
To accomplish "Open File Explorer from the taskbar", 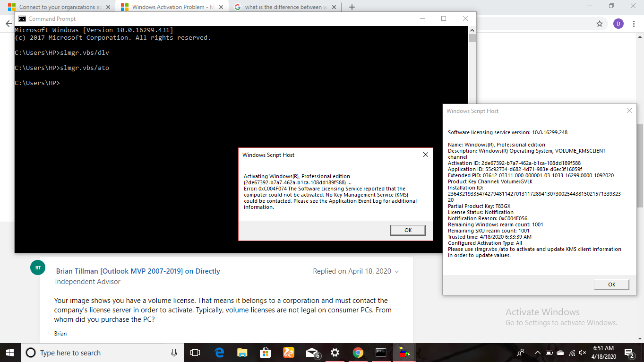I will (242, 353).
